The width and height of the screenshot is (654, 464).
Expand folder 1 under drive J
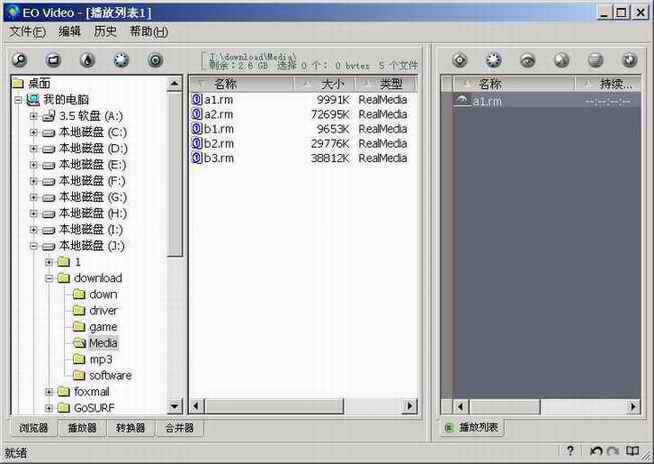49,262
